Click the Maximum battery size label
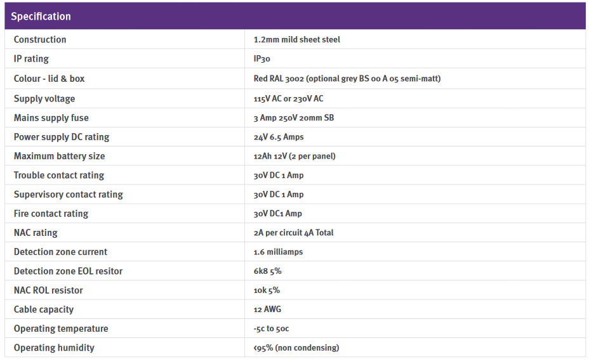The height and width of the screenshot is (364, 589). click(59, 156)
